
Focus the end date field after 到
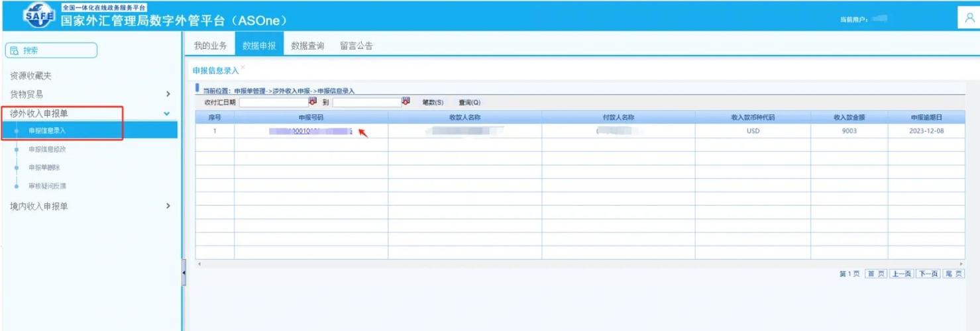[366, 103]
